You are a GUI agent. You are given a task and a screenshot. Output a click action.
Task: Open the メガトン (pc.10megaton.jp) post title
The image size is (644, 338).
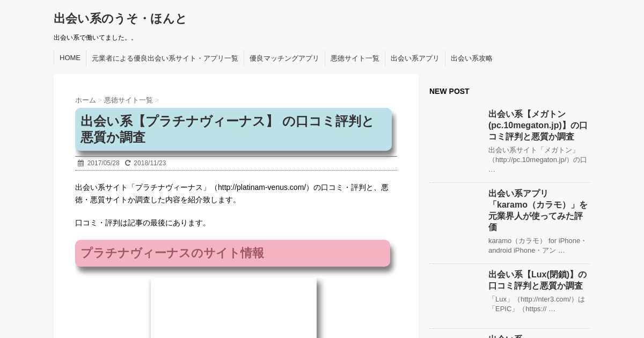(538, 125)
